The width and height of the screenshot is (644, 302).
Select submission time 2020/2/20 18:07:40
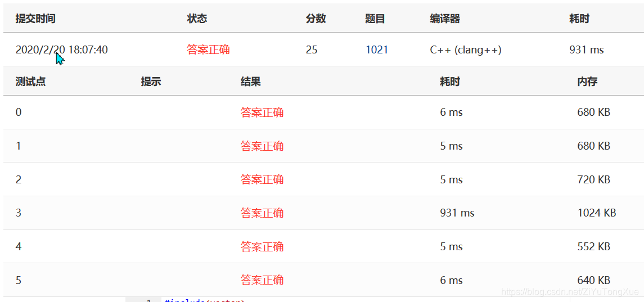(62, 49)
